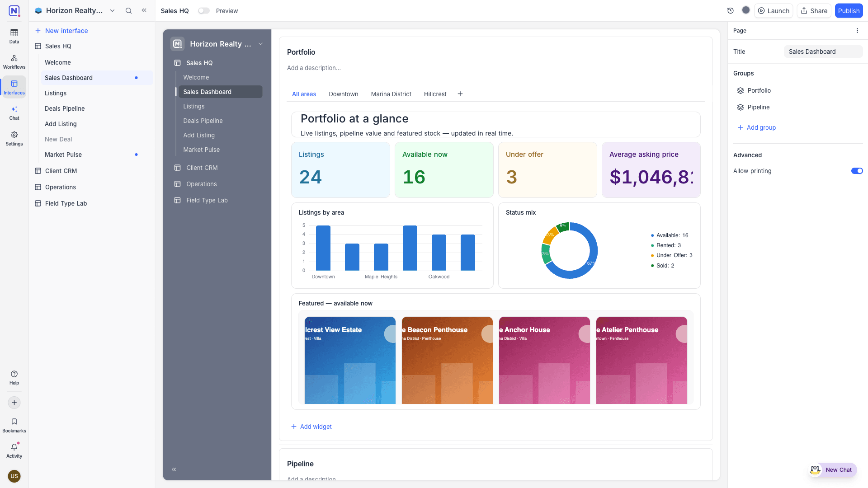This screenshot has width=868, height=488.
Task: Click Add group in Page panel
Action: pos(757,127)
